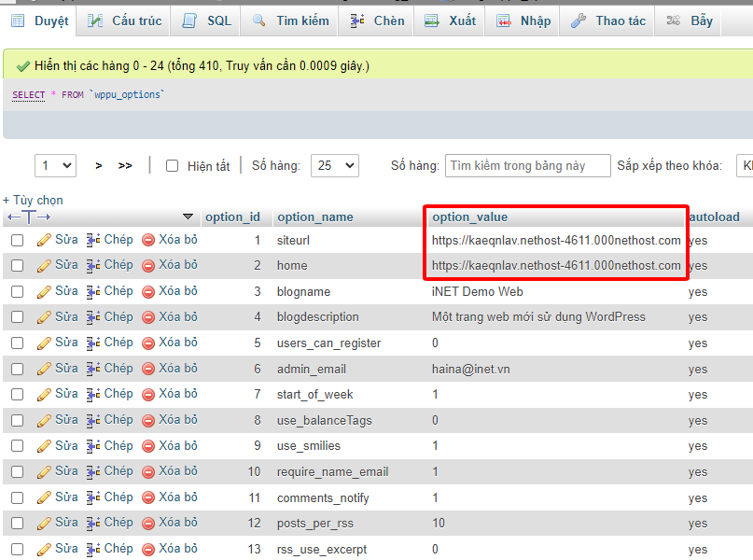This screenshot has height=560, width=753.
Task: Tick the checkbox for siteurl row
Action: coord(18,240)
